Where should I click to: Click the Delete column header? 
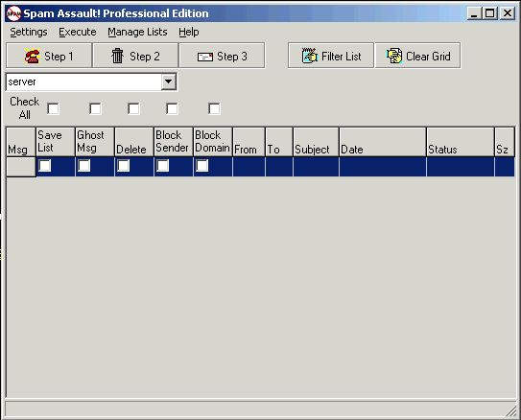coord(134,142)
